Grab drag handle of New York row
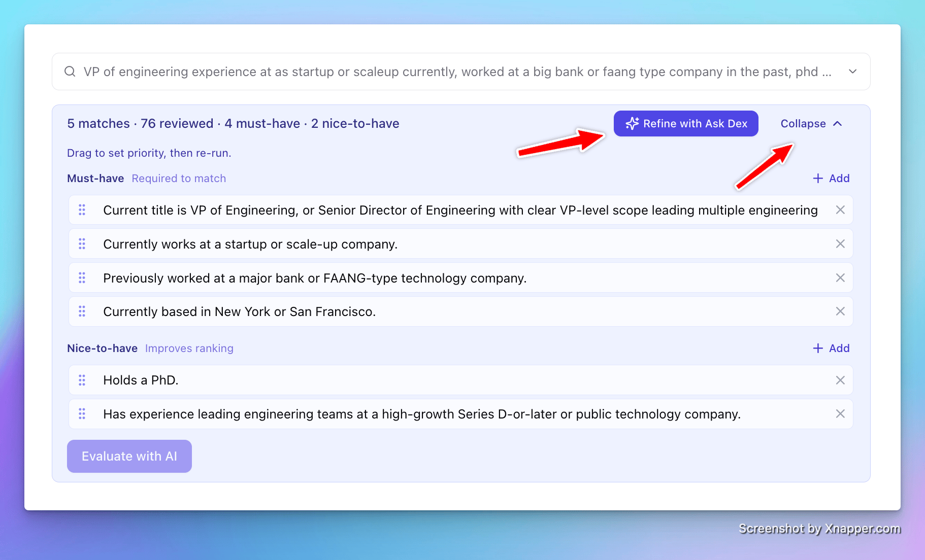The height and width of the screenshot is (560, 925). coord(82,311)
